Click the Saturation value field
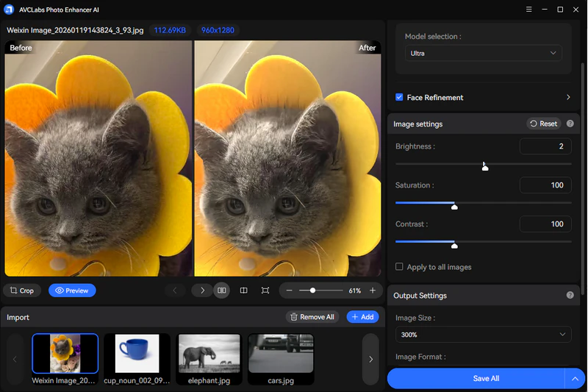Viewport: 588px width, 392px height. (545, 185)
